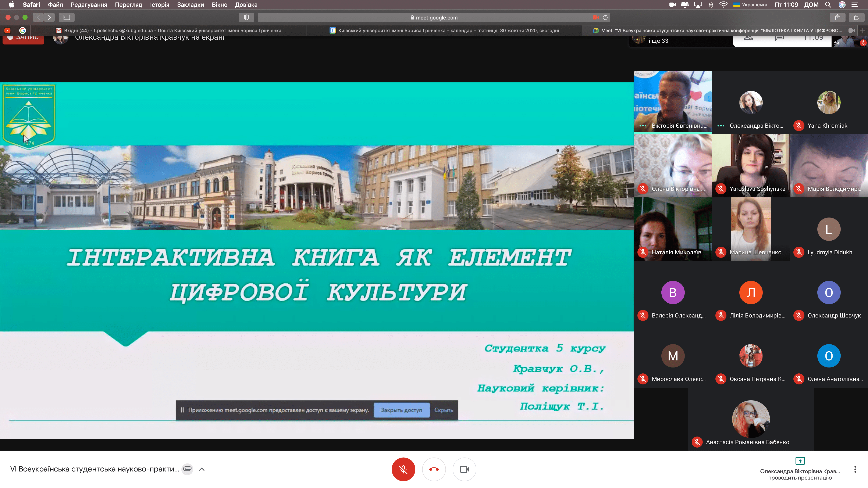Click the privacy shield icon in toolbar
This screenshot has width=868, height=488.
tap(246, 18)
